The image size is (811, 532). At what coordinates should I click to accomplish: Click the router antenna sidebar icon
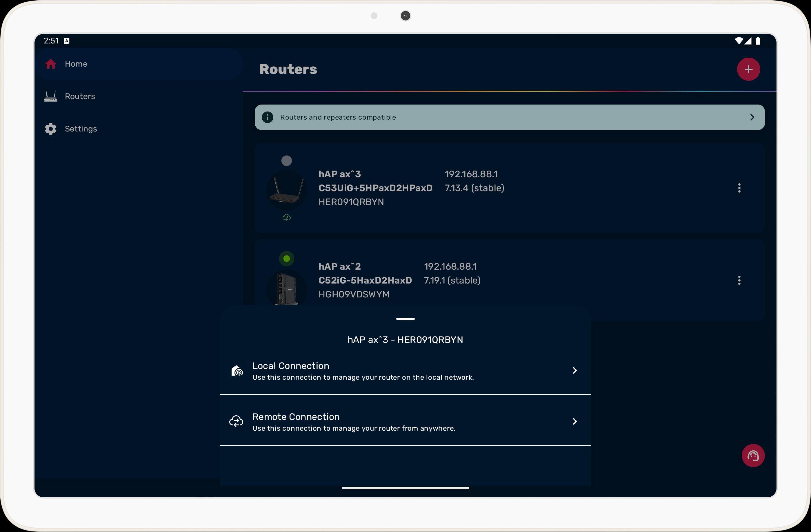tap(51, 96)
